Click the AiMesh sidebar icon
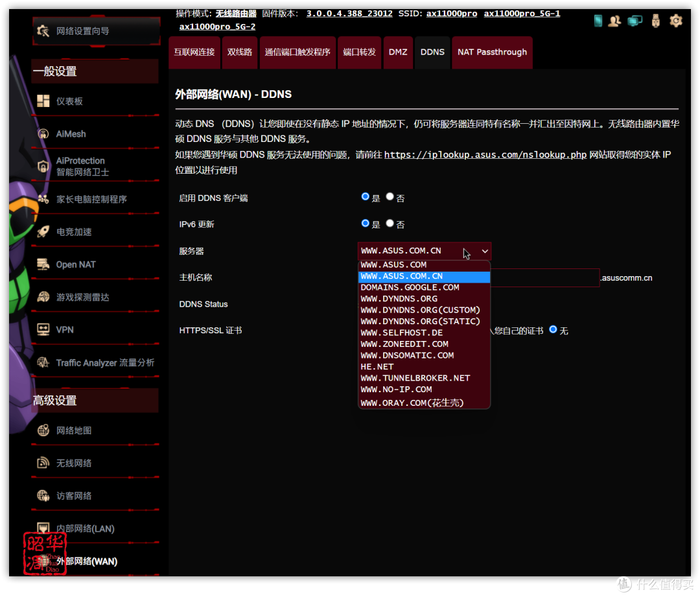This screenshot has width=700, height=599. pyautogui.click(x=43, y=134)
